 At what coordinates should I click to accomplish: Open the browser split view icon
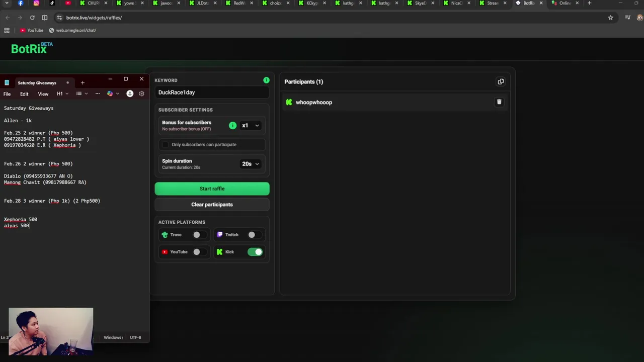click(x=45, y=18)
